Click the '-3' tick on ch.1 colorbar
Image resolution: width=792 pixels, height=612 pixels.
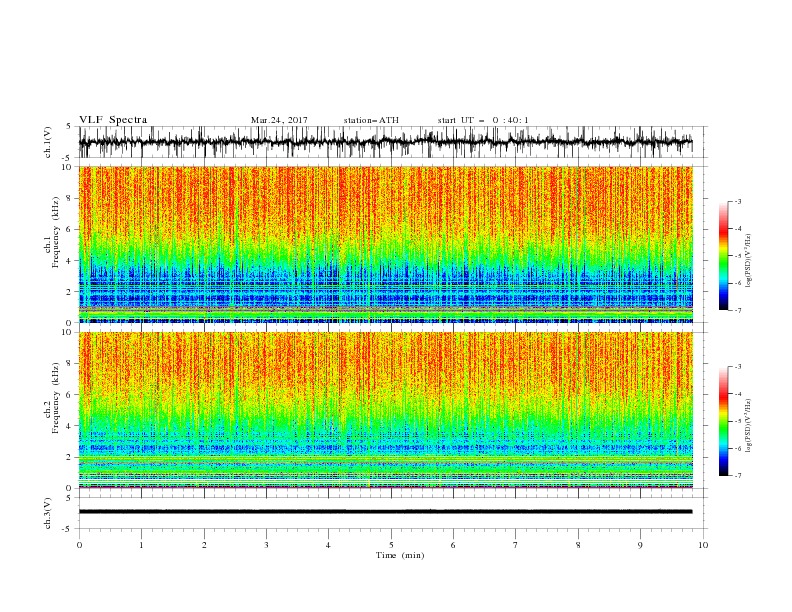coord(738,201)
